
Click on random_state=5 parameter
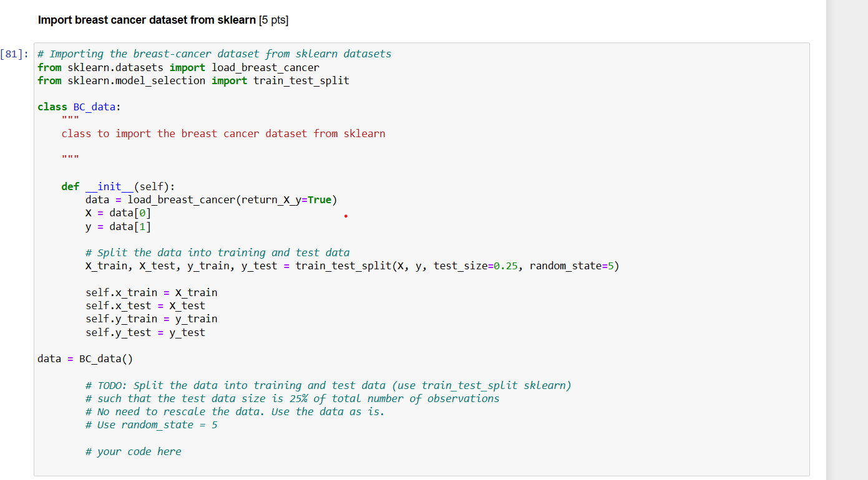[573, 266]
